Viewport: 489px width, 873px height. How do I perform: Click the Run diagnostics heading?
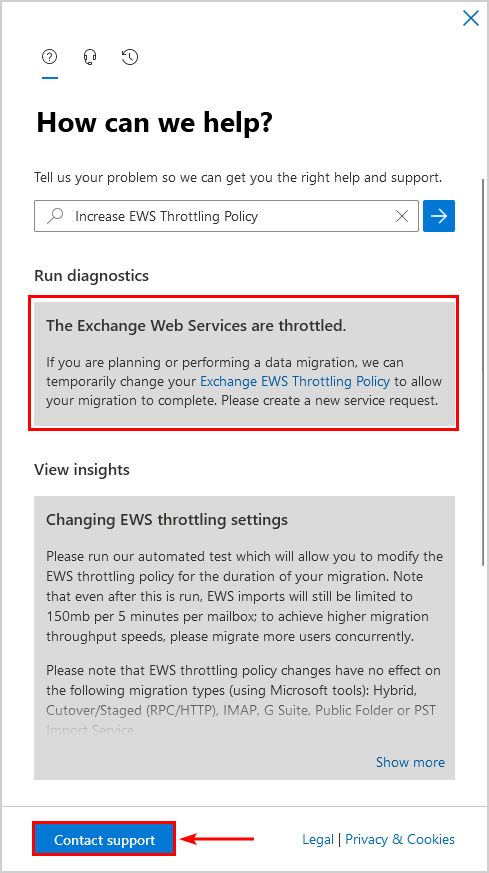click(91, 276)
